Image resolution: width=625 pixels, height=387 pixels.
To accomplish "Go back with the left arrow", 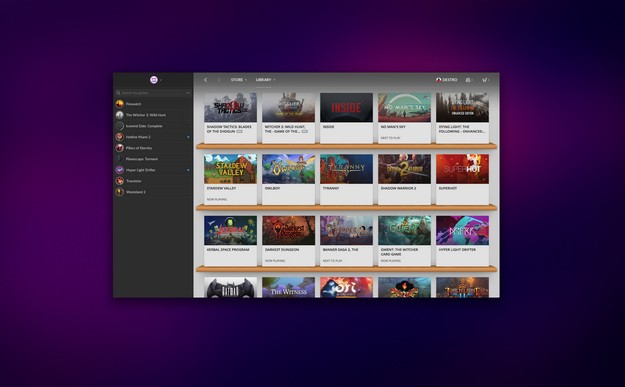I will [x=206, y=80].
